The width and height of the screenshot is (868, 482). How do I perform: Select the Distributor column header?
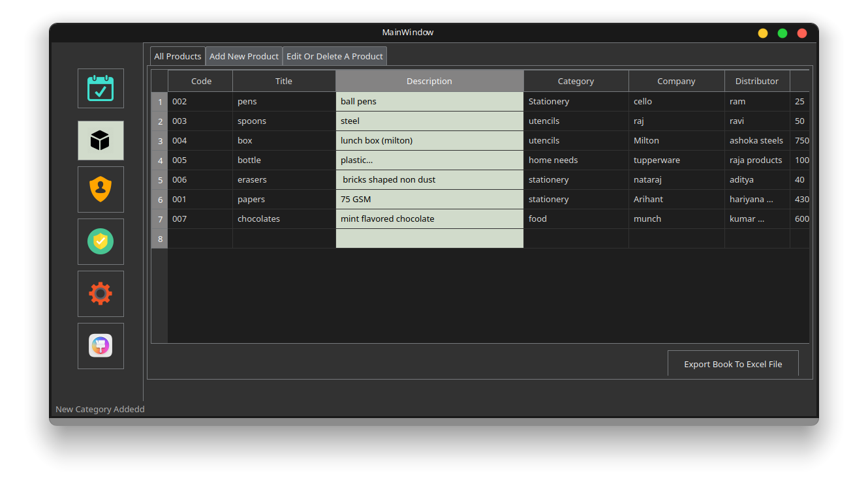[757, 81]
